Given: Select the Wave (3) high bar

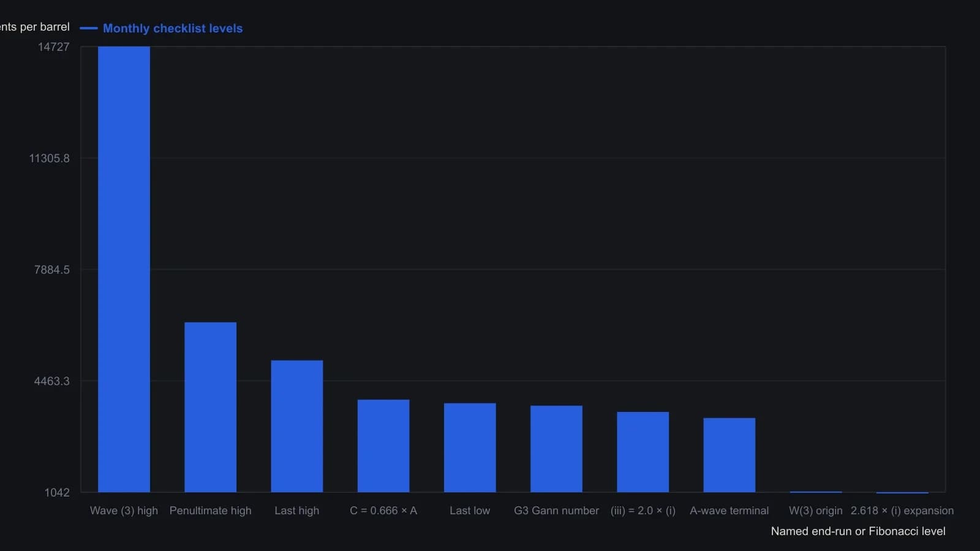Looking at the screenshot, I should [124, 269].
